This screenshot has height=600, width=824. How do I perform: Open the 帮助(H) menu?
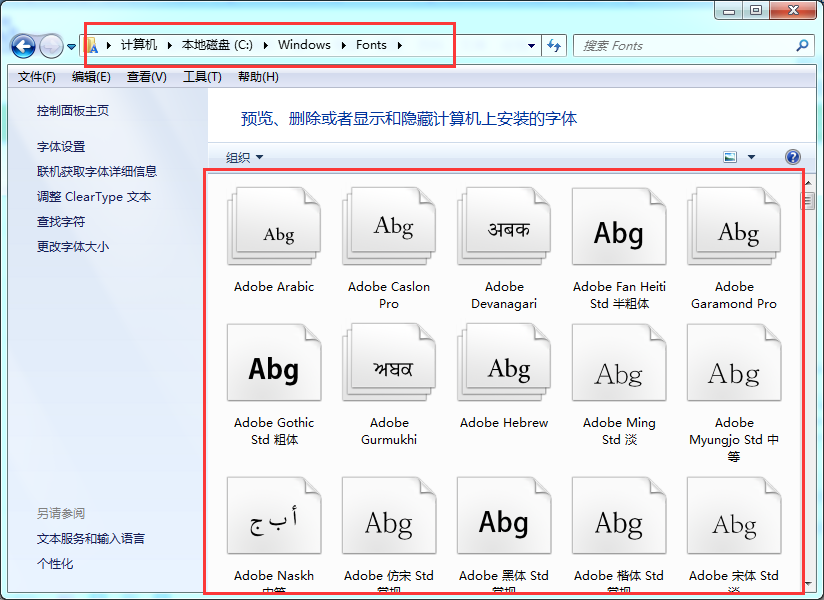tap(258, 77)
